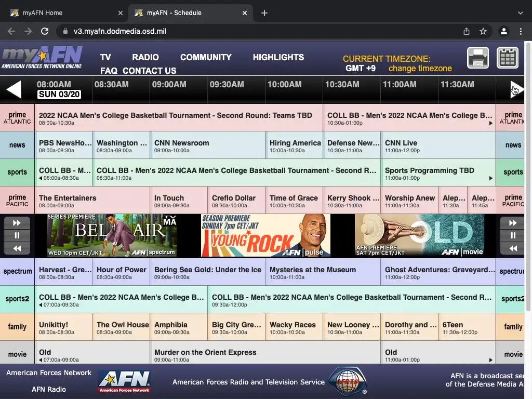Pause the right banner carousel
532x399 pixels.
pos(513,235)
